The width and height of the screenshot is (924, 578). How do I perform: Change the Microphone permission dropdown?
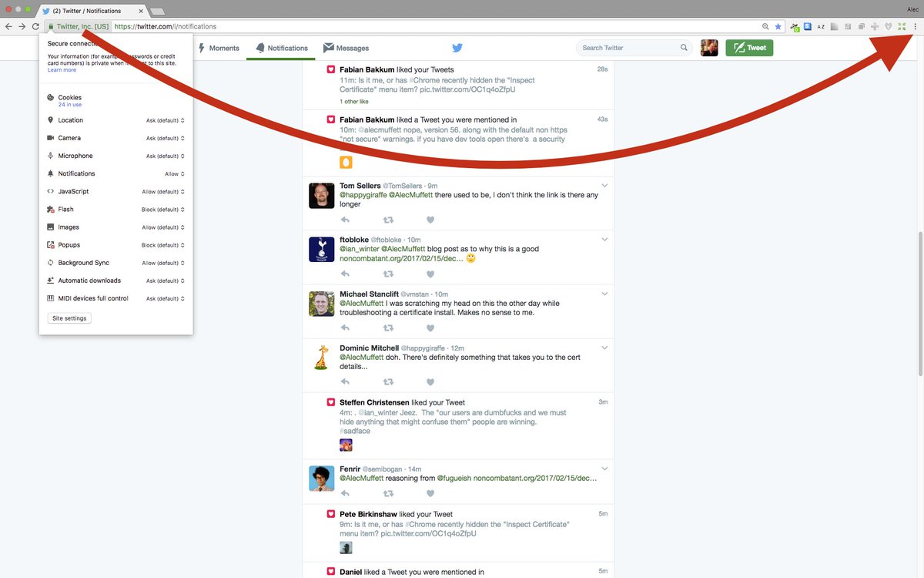pos(166,156)
